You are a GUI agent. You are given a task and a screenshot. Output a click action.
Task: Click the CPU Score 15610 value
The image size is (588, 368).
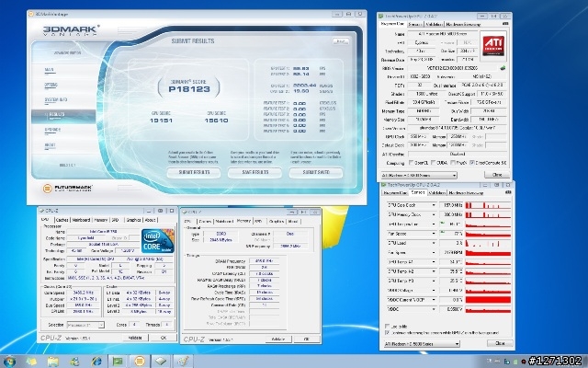click(x=217, y=121)
